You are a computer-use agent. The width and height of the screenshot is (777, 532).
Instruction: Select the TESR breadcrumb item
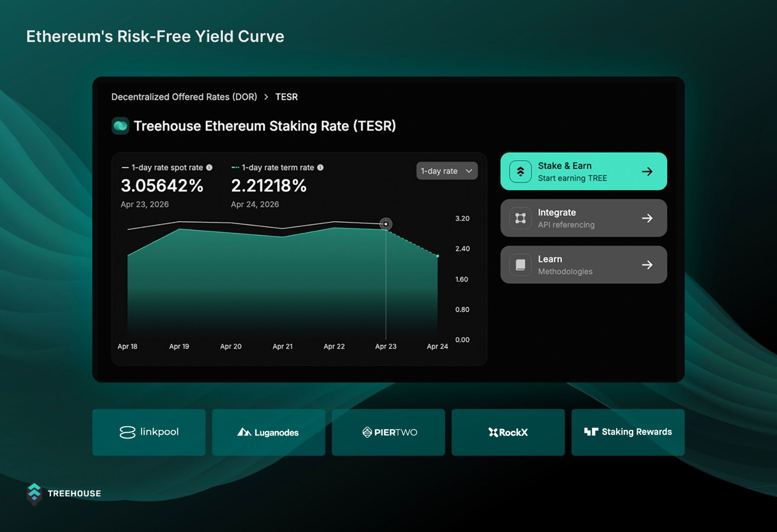[x=286, y=97]
